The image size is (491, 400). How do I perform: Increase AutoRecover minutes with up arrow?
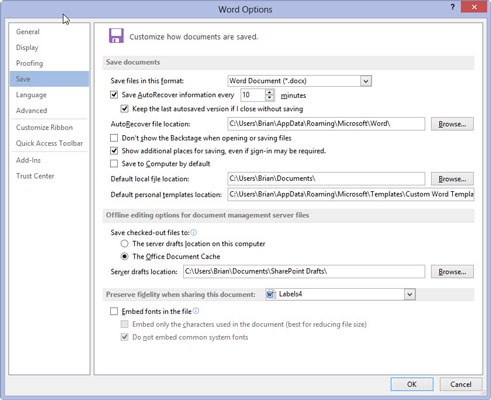click(x=269, y=92)
